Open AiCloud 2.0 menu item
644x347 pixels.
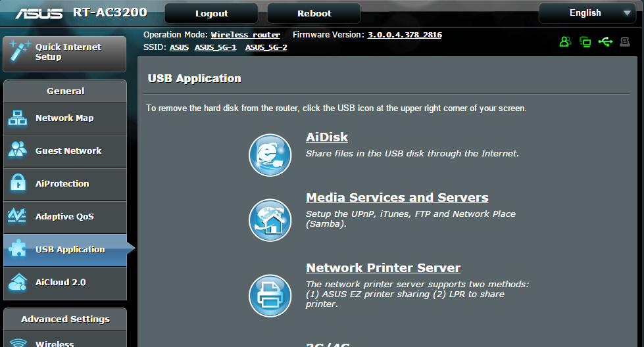point(65,283)
